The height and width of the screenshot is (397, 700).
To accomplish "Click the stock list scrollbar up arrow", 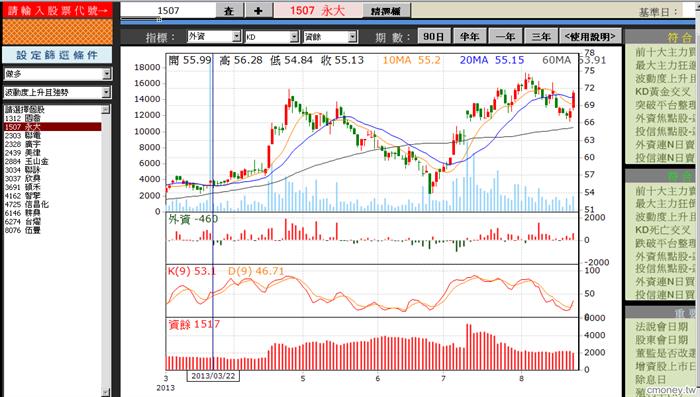I will point(106,109).
